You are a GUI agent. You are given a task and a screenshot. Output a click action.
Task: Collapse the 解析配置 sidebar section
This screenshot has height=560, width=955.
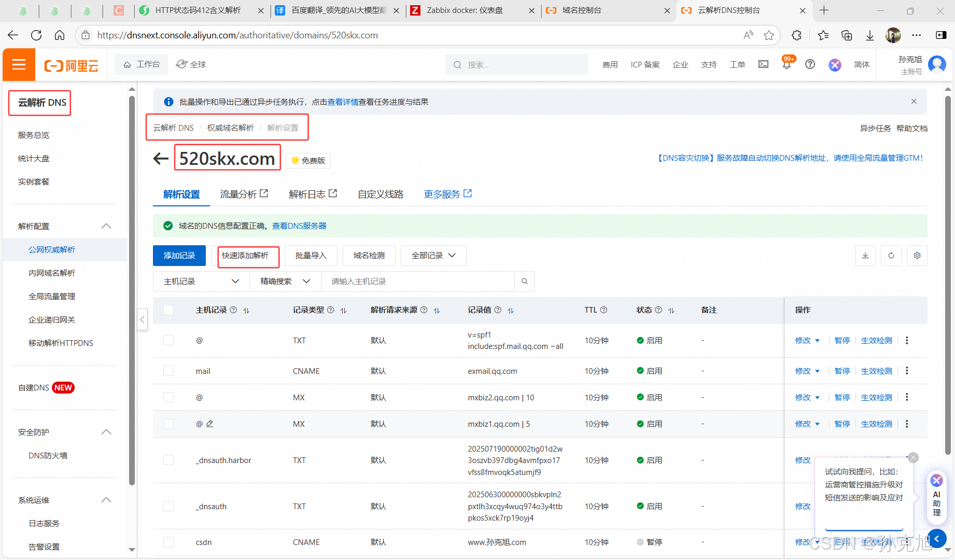106,226
